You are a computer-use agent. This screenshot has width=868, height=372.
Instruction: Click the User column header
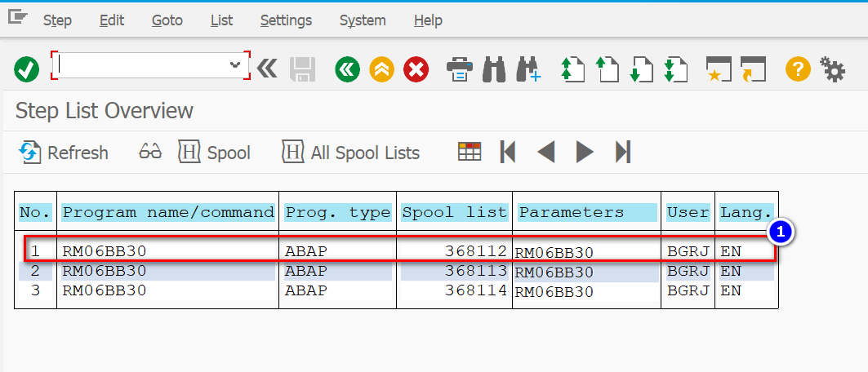pyautogui.click(x=688, y=212)
